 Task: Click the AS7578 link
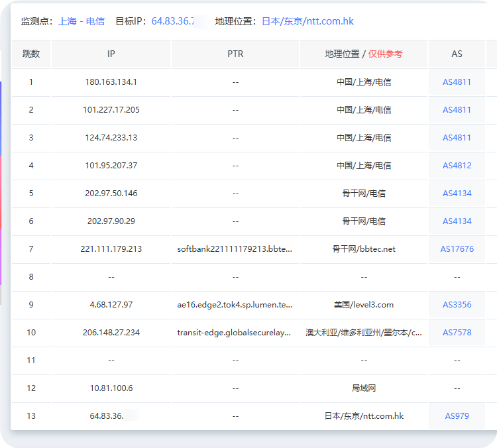457,333
